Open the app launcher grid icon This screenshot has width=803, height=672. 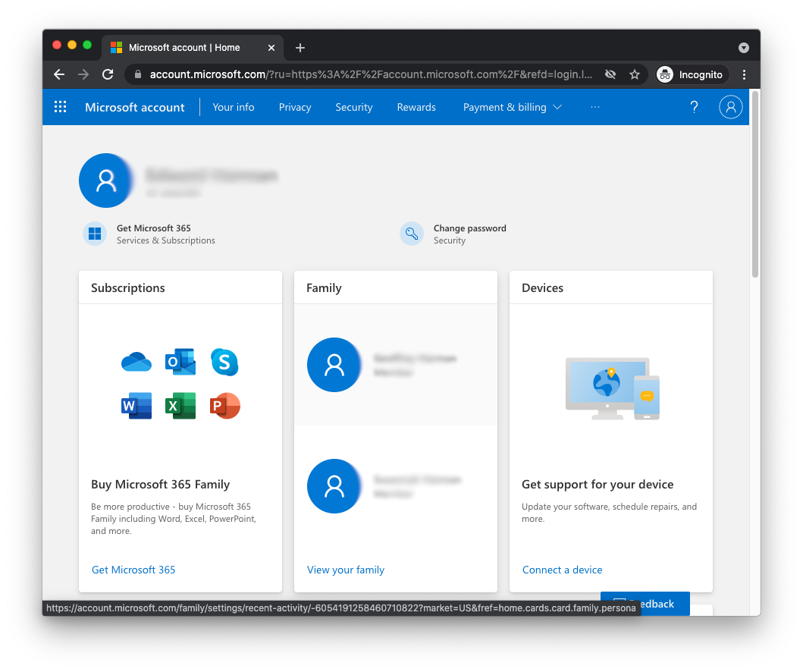pyautogui.click(x=60, y=107)
